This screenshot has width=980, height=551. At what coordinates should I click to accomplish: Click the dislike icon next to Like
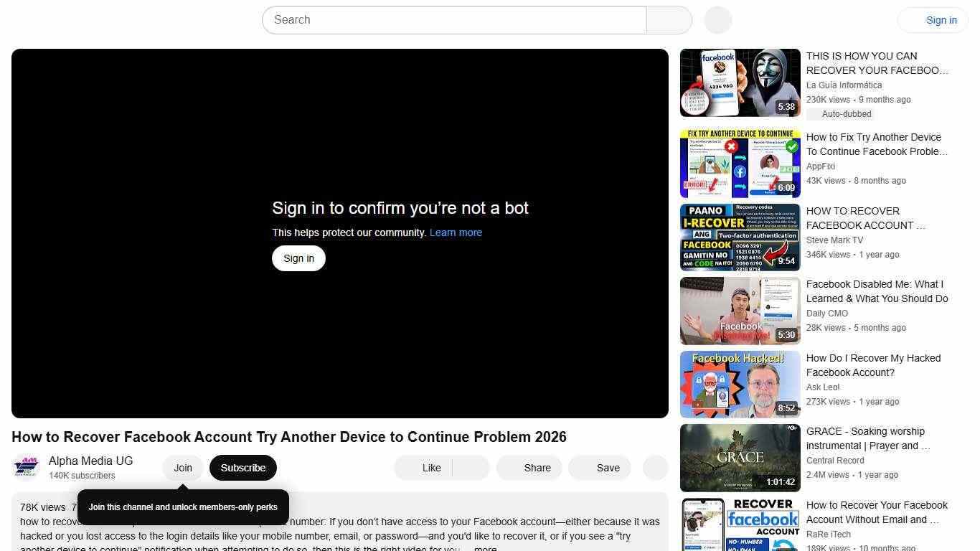point(470,467)
